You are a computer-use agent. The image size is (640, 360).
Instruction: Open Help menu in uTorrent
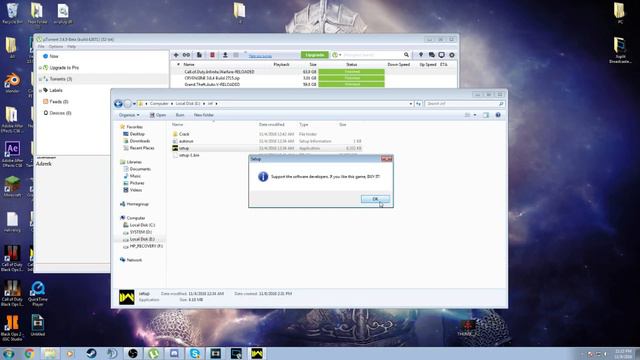[71, 47]
